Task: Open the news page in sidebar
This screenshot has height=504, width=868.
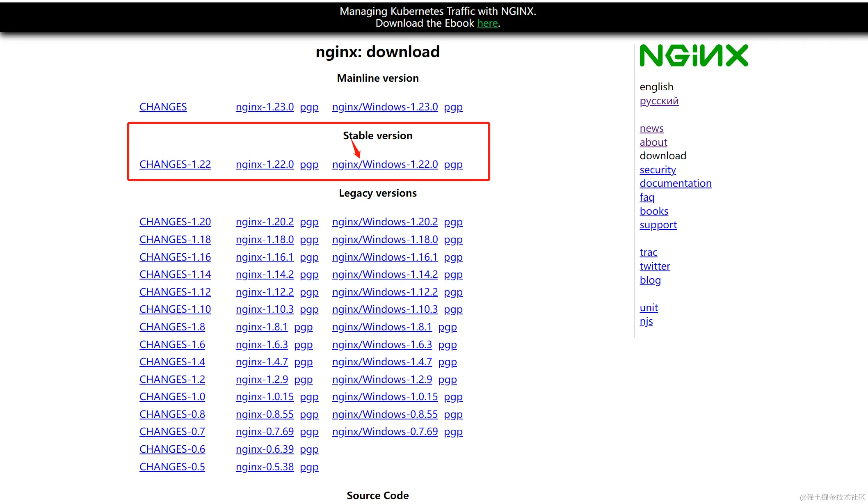Action: [x=651, y=128]
